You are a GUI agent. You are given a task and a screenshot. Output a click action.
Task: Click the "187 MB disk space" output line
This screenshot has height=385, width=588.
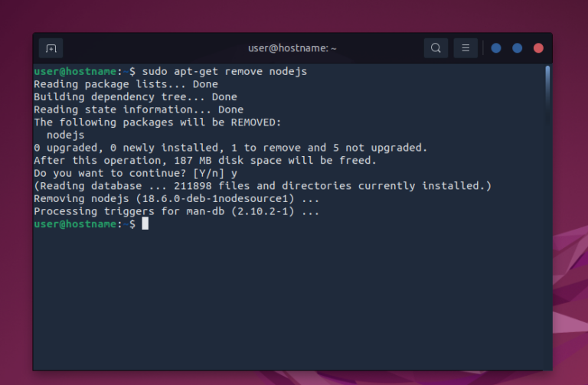pyautogui.click(x=205, y=160)
